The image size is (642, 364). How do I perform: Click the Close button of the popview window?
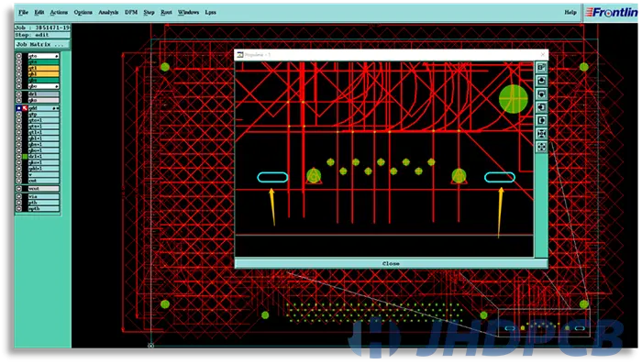[x=391, y=264]
